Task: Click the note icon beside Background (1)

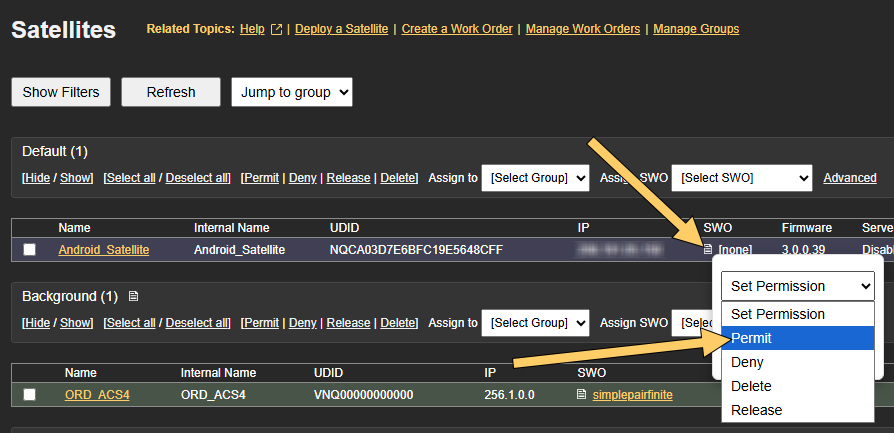Action: click(133, 297)
